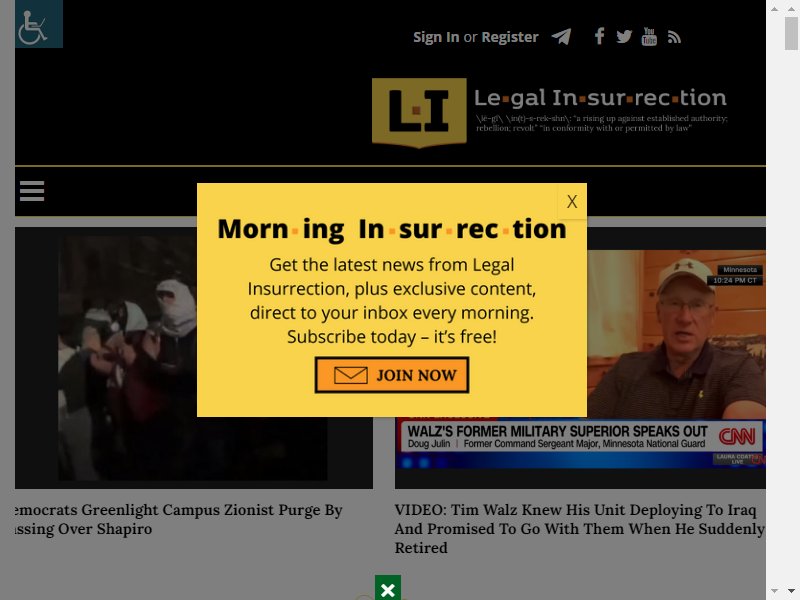Visit the YouTube channel icon
800x600 pixels.
pos(649,37)
